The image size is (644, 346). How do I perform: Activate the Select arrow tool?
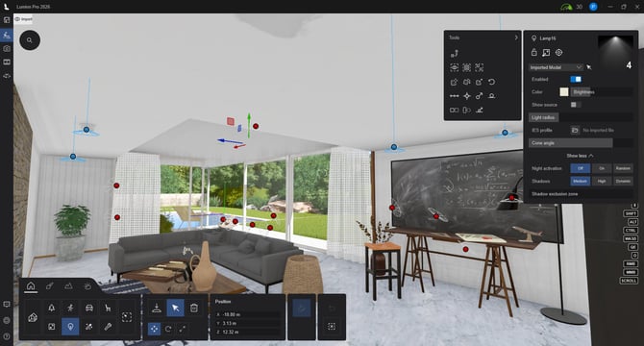[x=175, y=308]
